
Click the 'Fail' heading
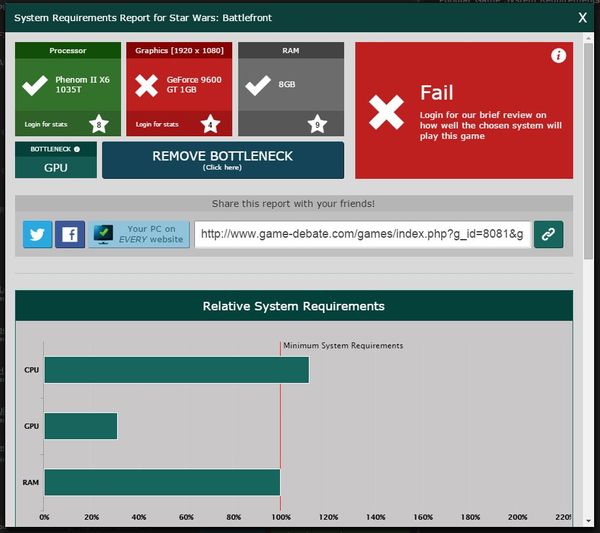pos(437,93)
